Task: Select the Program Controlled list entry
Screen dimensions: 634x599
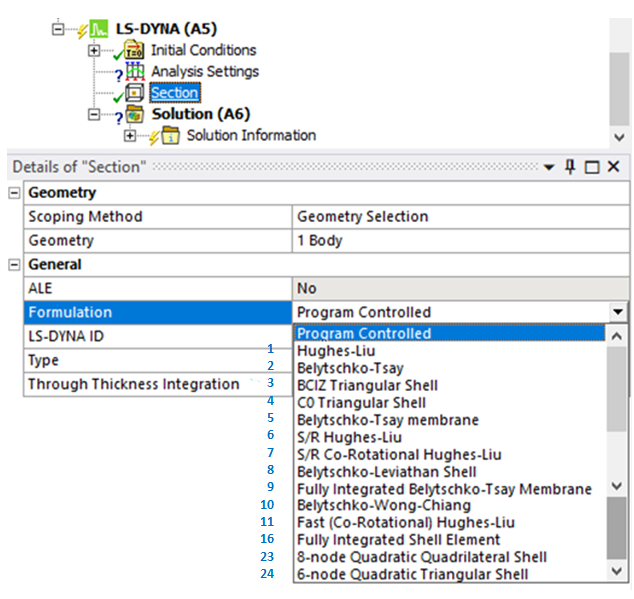Action: click(x=364, y=334)
